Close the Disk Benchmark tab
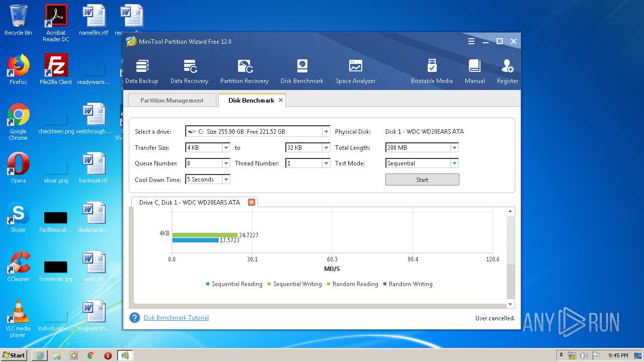Screen dimensions: 644x362 (281, 100)
